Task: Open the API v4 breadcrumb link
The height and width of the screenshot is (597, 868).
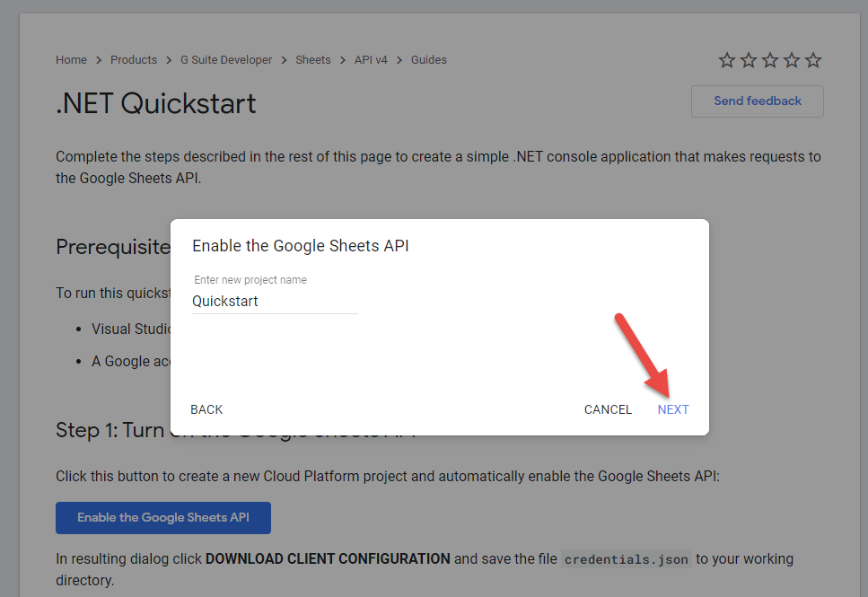Action: 371,60
